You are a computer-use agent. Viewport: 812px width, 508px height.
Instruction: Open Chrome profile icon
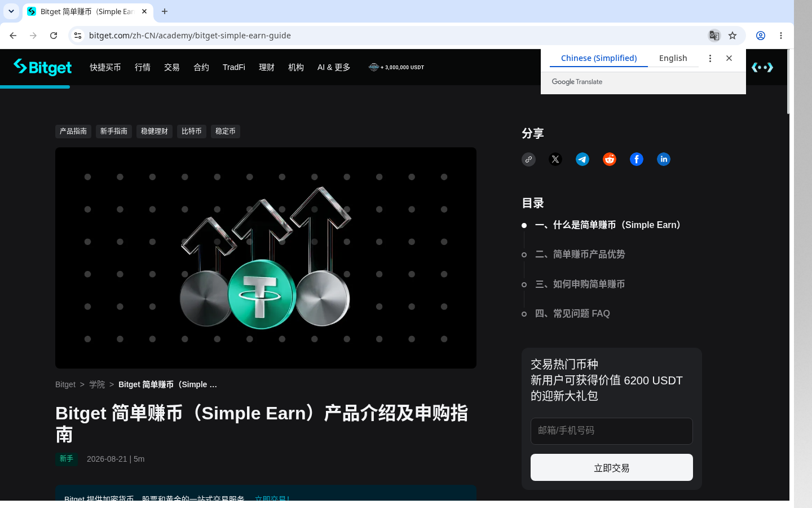coord(761,36)
